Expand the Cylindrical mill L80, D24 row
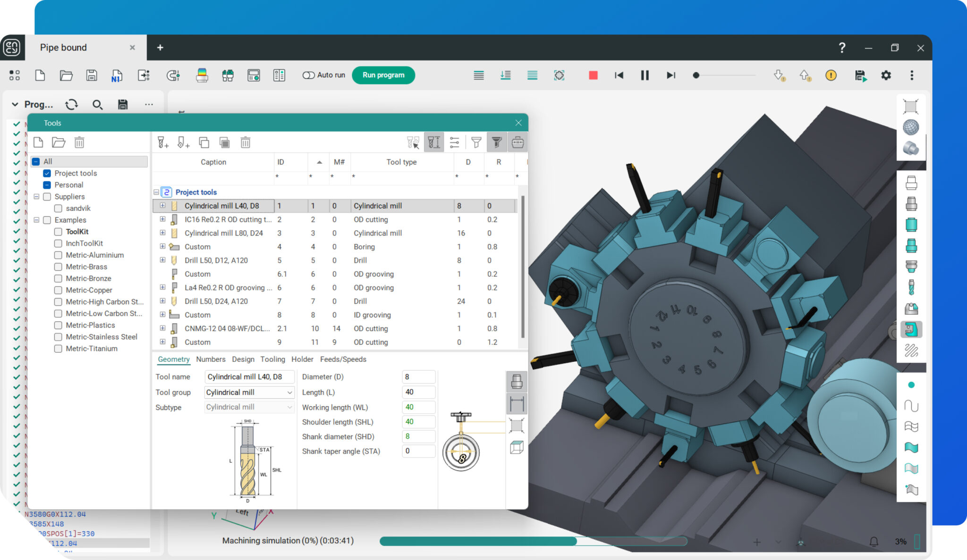The height and width of the screenshot is (560, 967). click(x=162, y=233)
